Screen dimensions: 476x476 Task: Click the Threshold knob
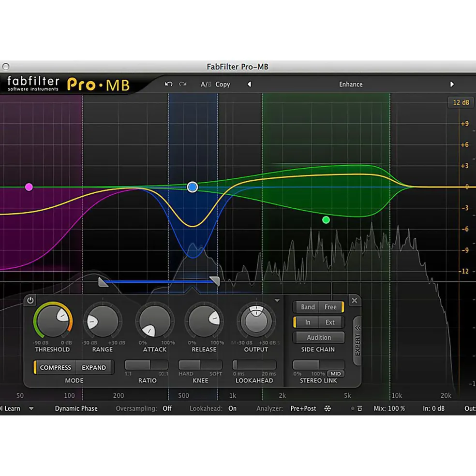[53, 321]
